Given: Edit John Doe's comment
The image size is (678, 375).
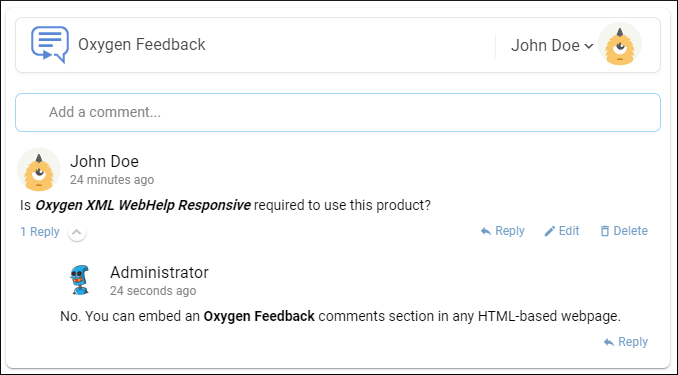Looking at the screenshot, I should (562, 231).
